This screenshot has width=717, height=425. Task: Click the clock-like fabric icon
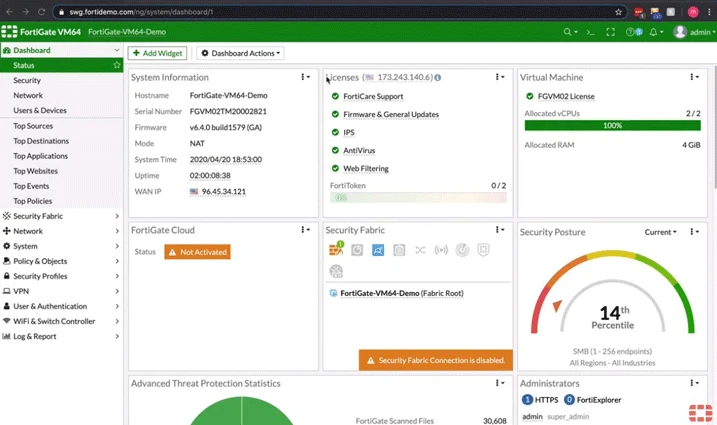(462, 250)
